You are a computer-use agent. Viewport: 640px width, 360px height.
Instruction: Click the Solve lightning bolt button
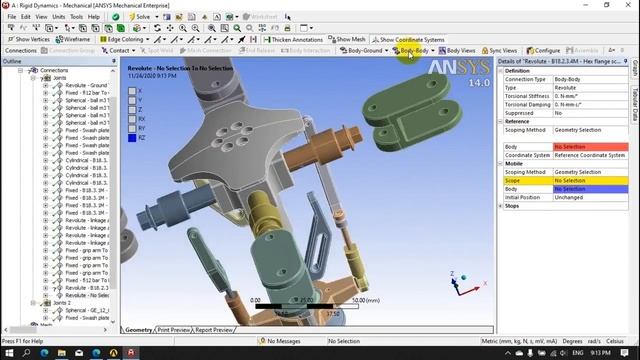click(x=139, y=17)
